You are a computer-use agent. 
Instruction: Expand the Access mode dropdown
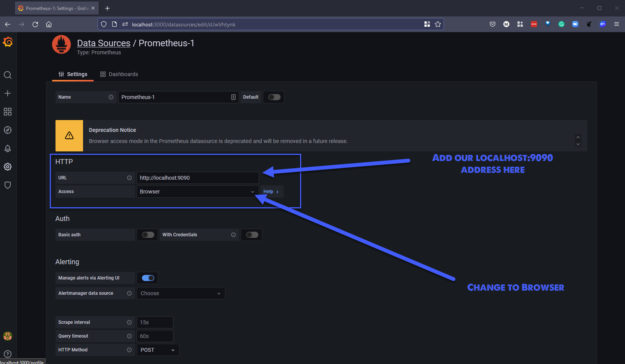click(197, 192)
